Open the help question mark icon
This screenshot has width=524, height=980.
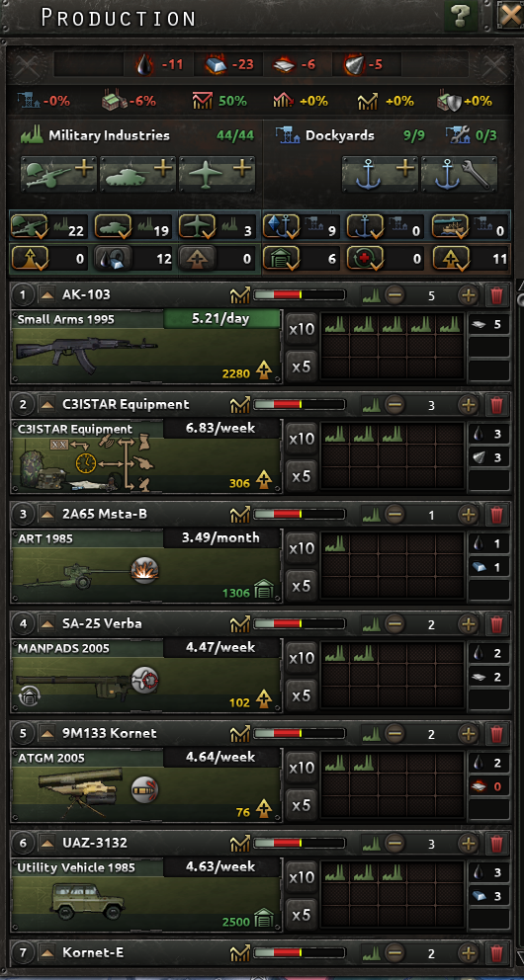pyautogui.click(x=461, y=16)
